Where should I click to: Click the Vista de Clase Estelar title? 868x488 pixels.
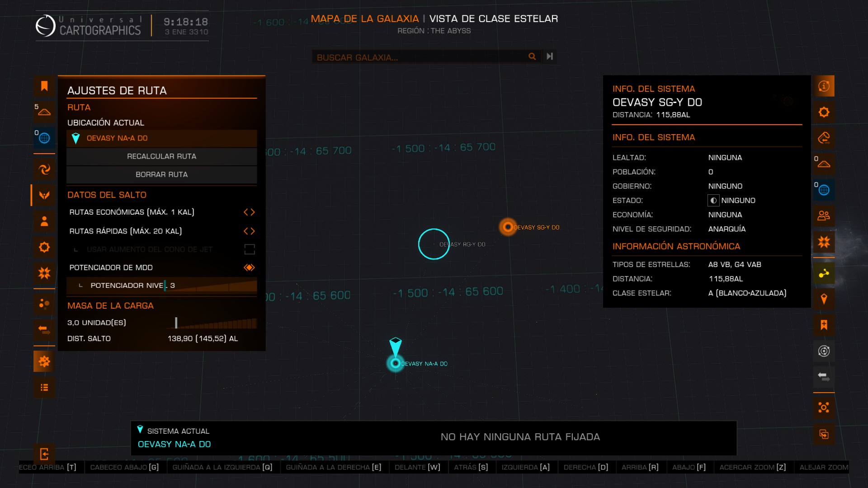coord(494,19)
